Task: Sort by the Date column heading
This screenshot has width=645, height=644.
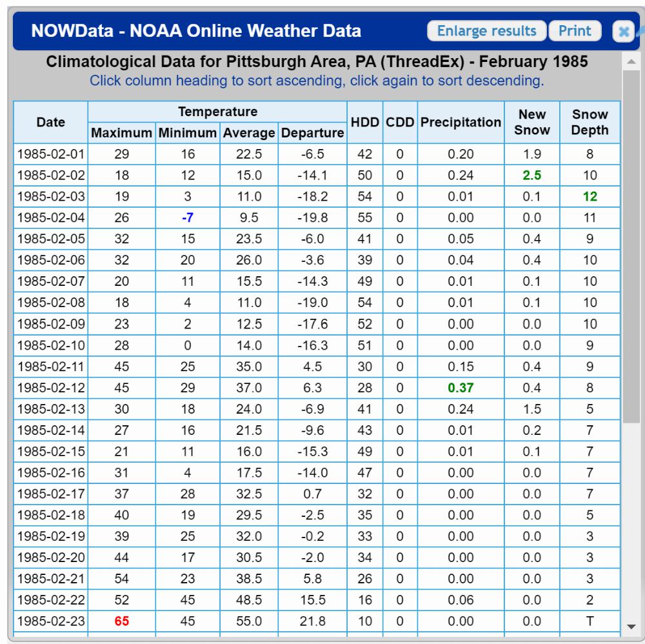Action: [50, 122]
